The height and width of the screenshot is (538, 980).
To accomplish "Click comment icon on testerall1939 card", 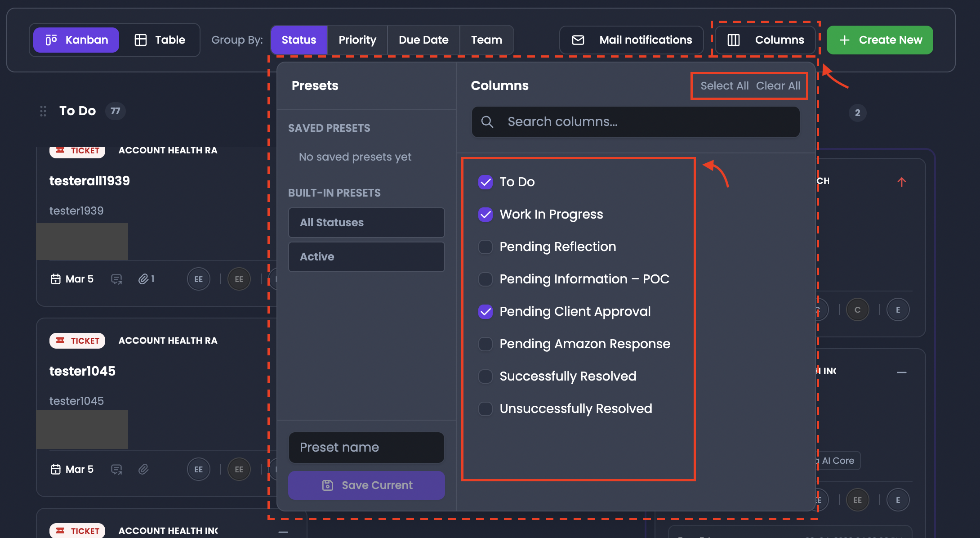I will point(116,279).
